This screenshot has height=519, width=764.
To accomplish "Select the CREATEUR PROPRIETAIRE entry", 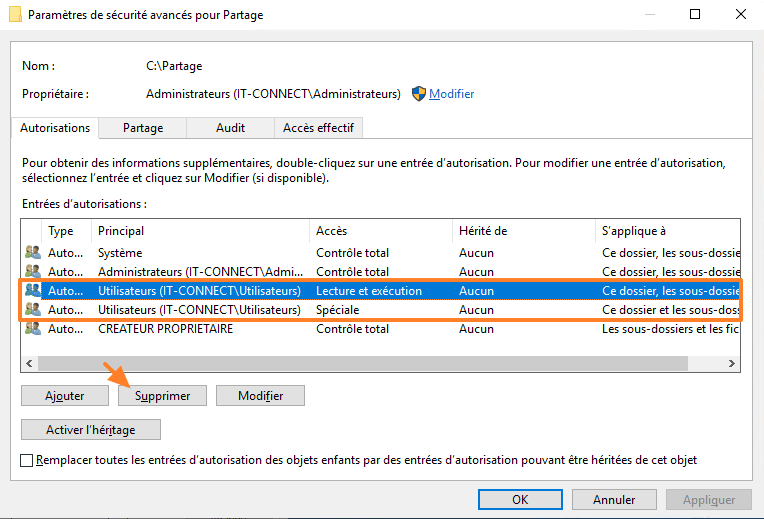I will 381,328.
